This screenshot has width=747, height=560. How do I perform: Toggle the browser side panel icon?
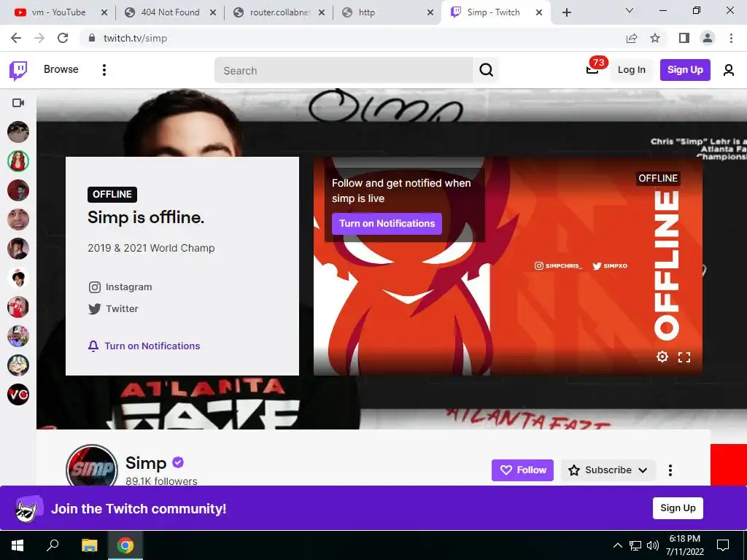[x=684, y=38]
